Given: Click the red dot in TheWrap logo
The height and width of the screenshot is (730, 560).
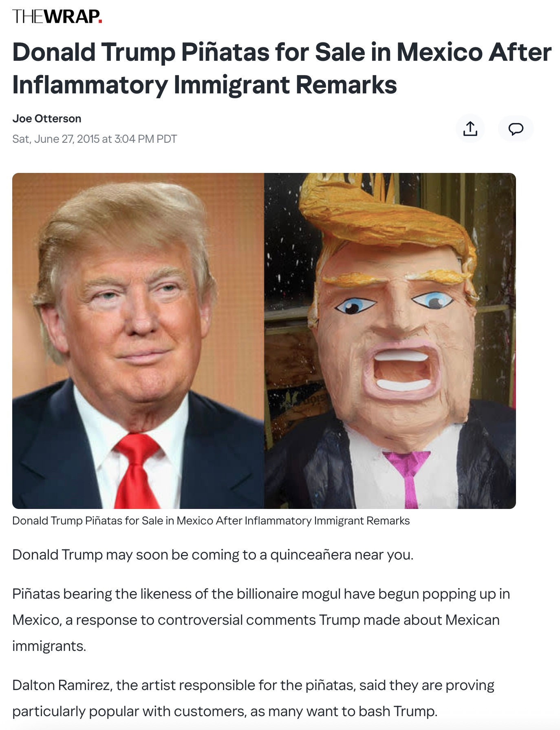Looking at the screenshot, I should [x=100, y=22].
